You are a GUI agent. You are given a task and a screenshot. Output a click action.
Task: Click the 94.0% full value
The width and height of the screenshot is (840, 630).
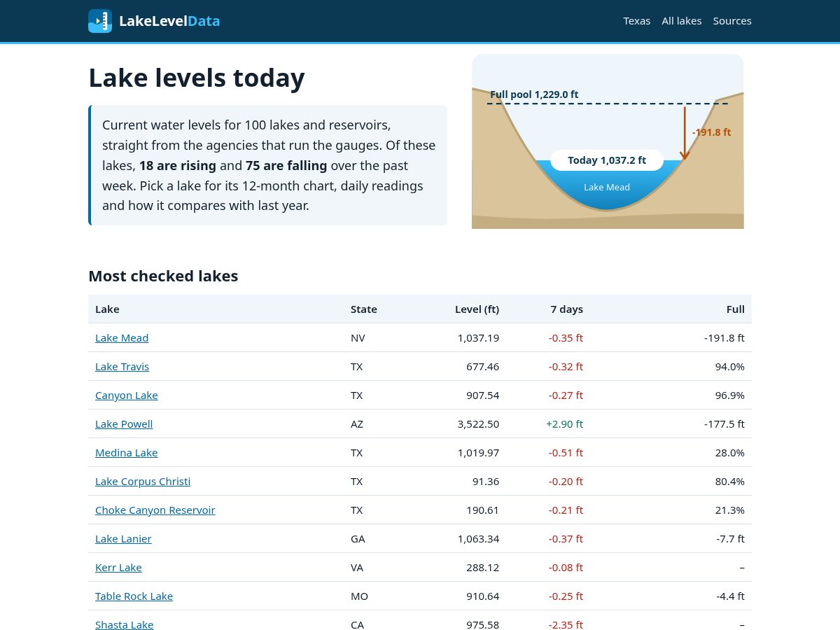coord(729,366)
